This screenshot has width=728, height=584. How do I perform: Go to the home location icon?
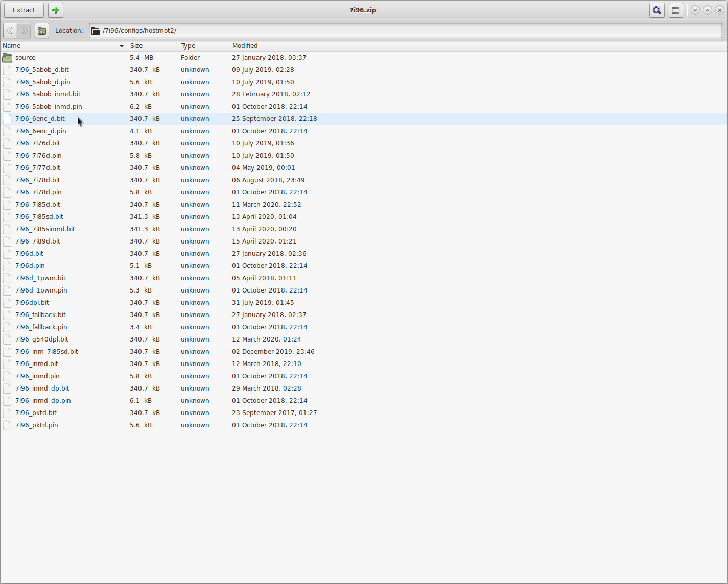pyautogui.click(x=42, y=31)
